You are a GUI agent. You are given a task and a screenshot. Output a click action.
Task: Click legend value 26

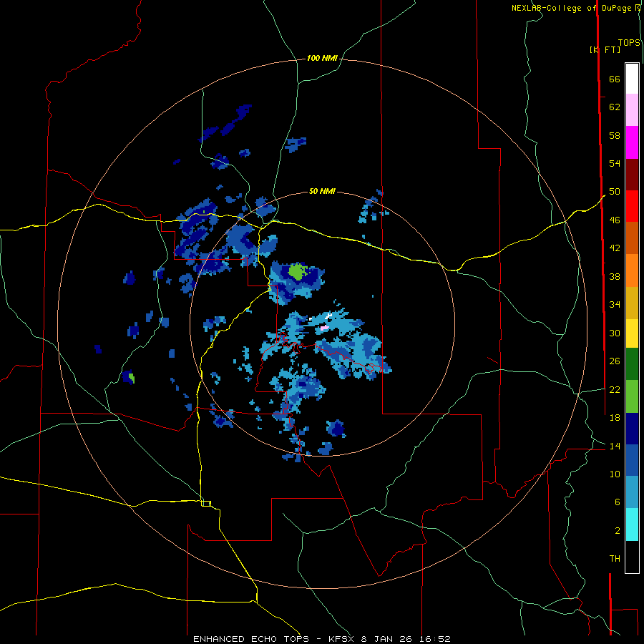pyautogui.click(x=615, y=361)
